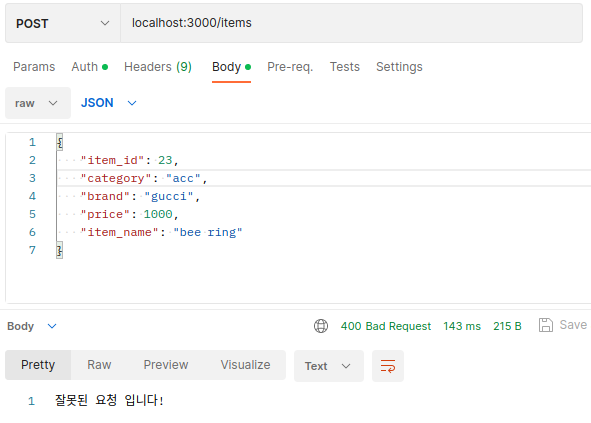The image size is (591, 423).
Task: Select the Visualize view button
Action: pos(245,365)
